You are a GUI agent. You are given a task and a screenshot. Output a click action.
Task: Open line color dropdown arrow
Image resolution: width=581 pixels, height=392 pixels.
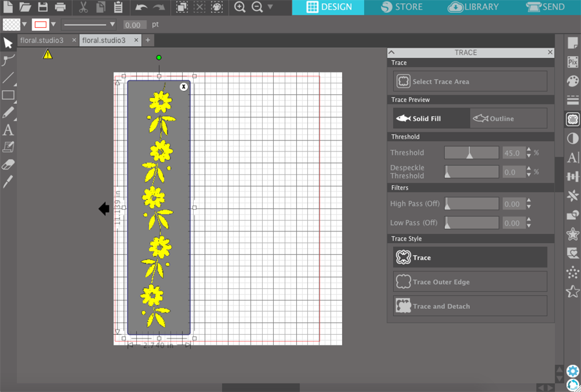click(54, 24)
